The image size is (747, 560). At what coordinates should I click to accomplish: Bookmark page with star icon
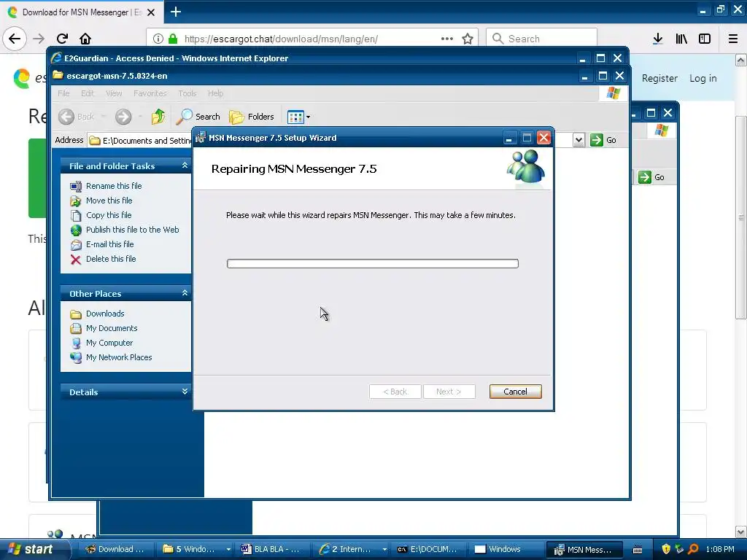point(468,39)
